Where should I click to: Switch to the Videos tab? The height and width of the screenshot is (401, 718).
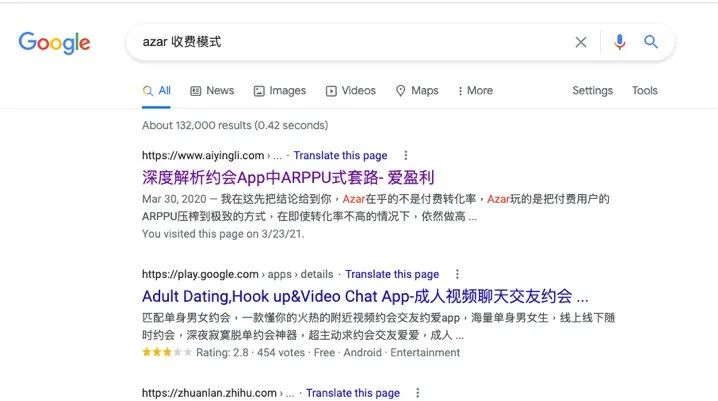tap(351, 91)
